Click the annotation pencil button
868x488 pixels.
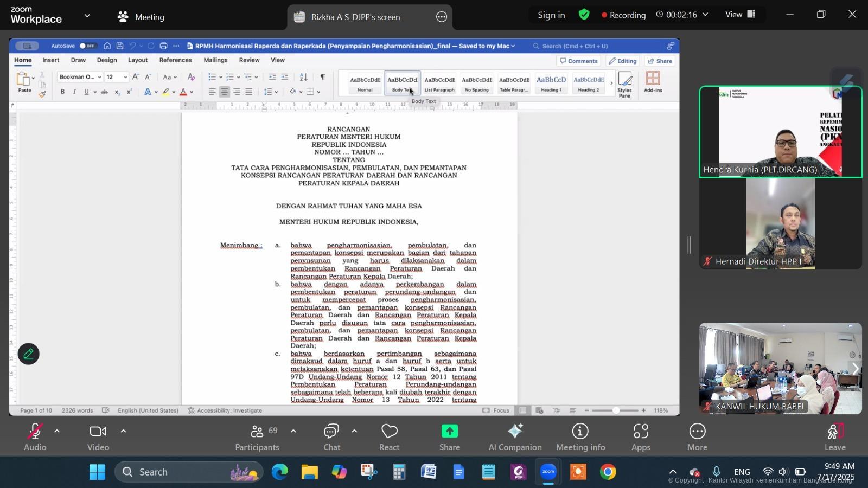coord(29,354)
